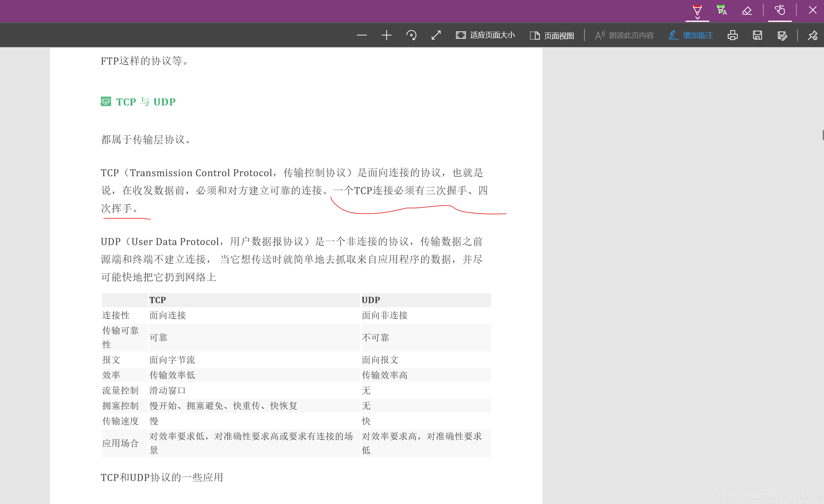Click the text FTP这样的协议等。
Screen dimensions: 824x504
(x=145, y=61)
